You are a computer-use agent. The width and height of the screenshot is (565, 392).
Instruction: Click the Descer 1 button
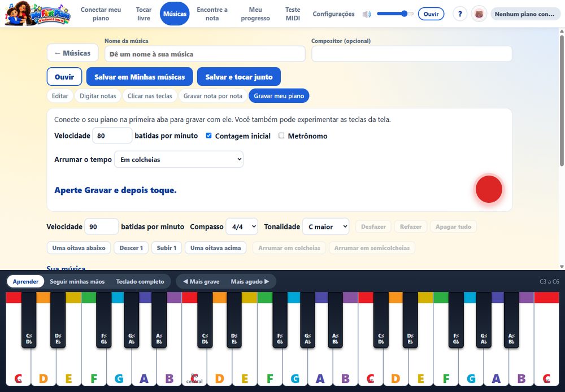tap(131, 248)
